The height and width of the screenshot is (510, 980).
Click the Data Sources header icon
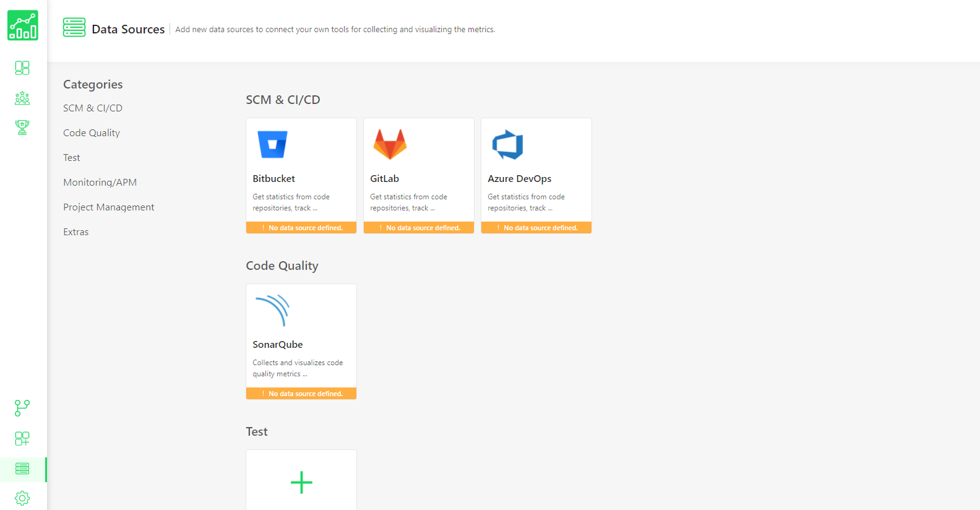click(x=74, y=27)
